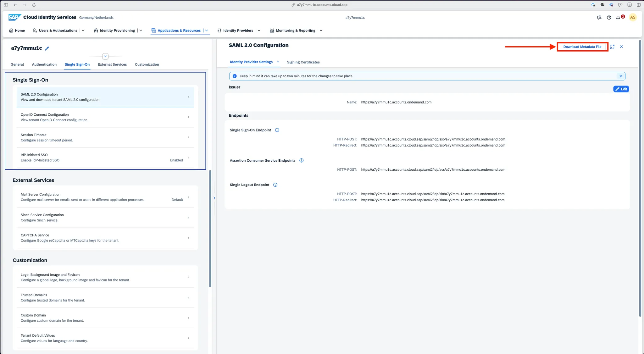Viewport: 644px width, 354px height.
Task: Open Session Timeout row chevron
Action: tap(188, 137)
